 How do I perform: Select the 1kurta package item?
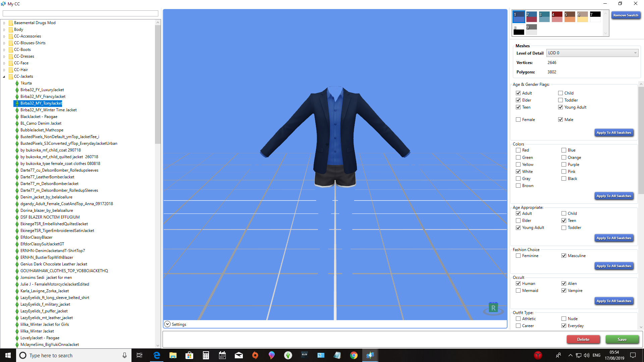pos(26,83)
